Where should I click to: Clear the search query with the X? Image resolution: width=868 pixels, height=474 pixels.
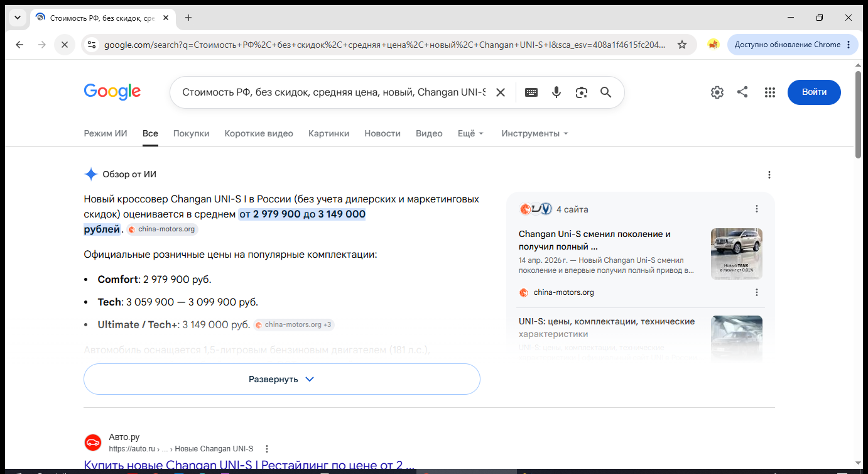click(501, 92)
